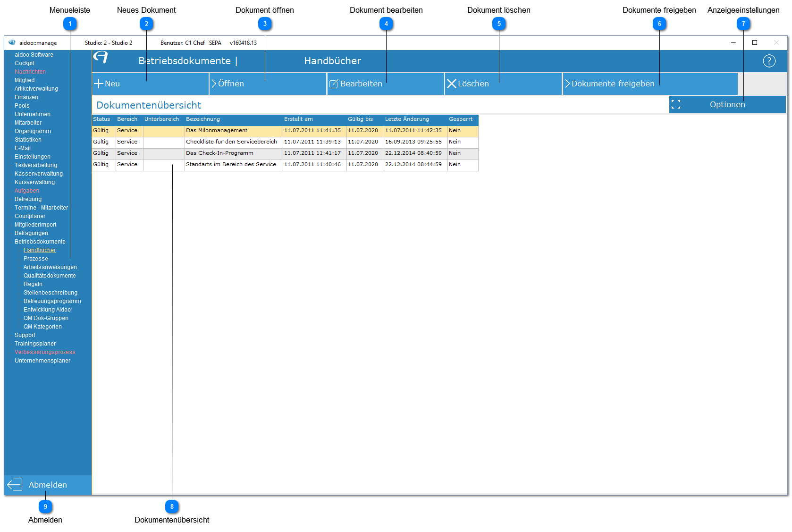Select Stellenbeschreibung submenu item

pyautogui.click(x=51, y=293)
